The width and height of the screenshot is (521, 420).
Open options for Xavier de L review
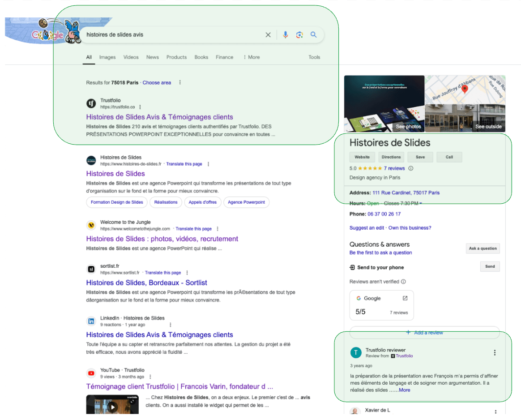click(x=495, y=411)
